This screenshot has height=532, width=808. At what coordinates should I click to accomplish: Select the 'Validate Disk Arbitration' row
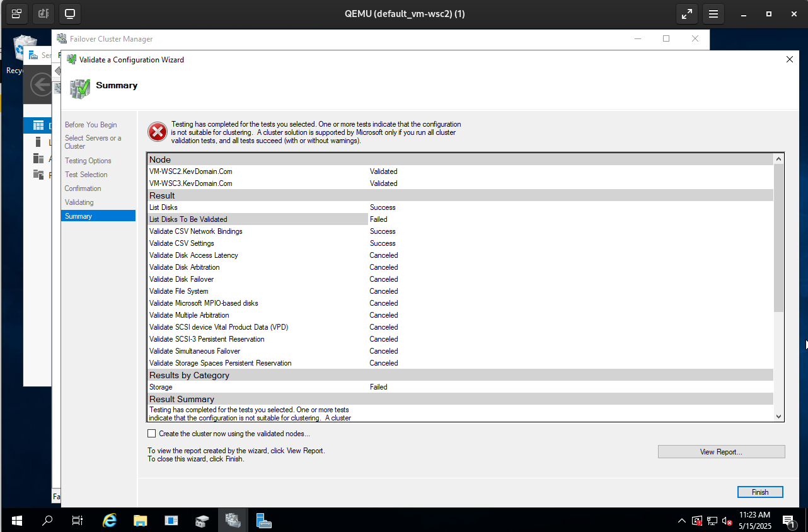pyautogui.click(x=460, y=267)
